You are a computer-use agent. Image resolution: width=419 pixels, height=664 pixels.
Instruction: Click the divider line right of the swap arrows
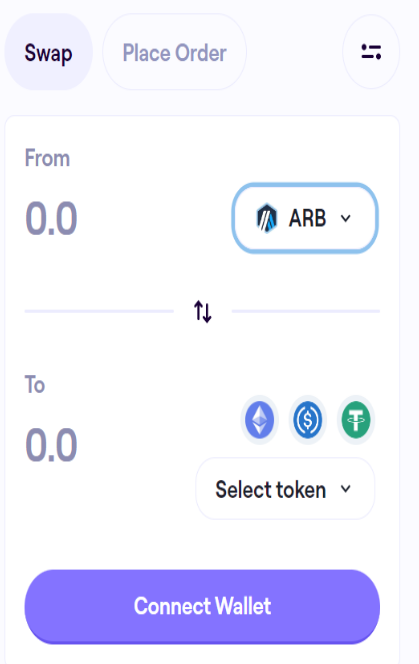305,311
